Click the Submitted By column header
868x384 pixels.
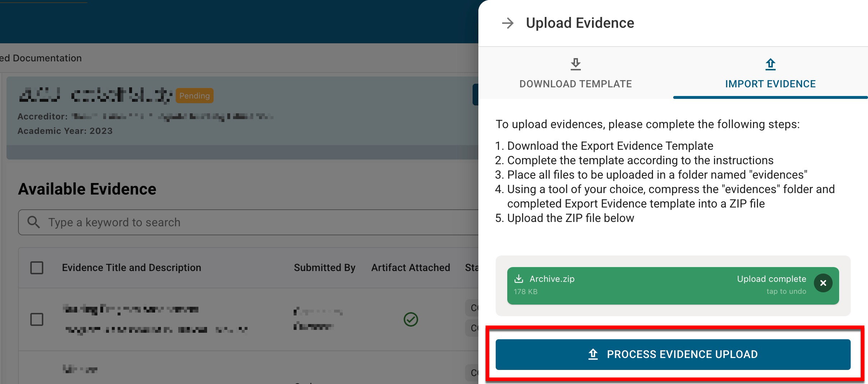click(x=324, y=268)
